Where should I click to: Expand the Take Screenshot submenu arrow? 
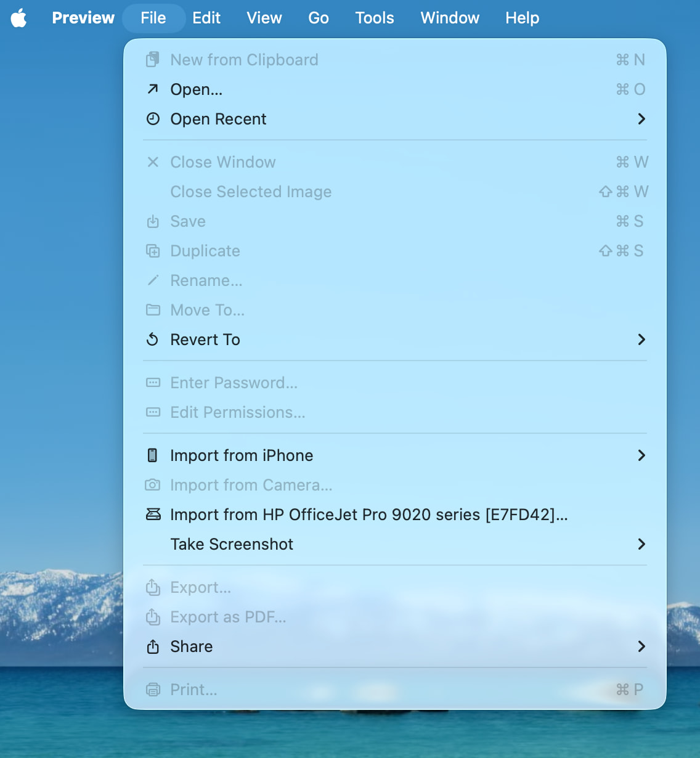click(641, 544)
